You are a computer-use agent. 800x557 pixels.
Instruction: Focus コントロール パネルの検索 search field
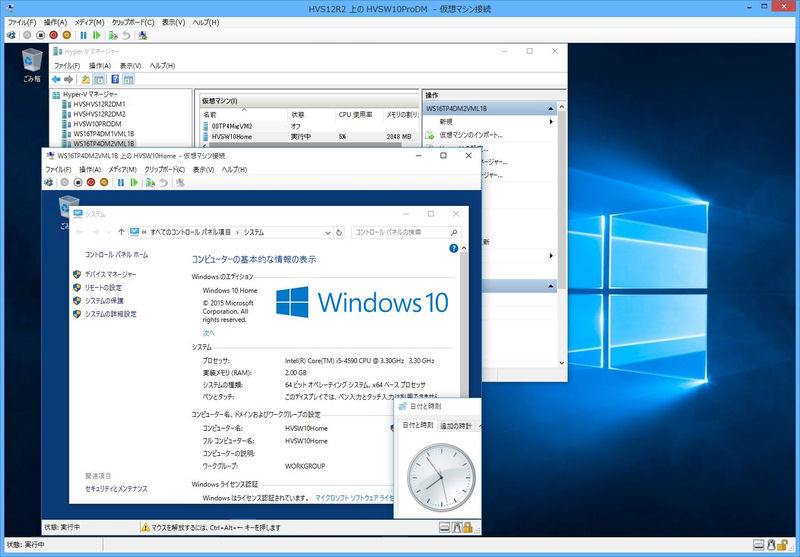tap(406, 232)
